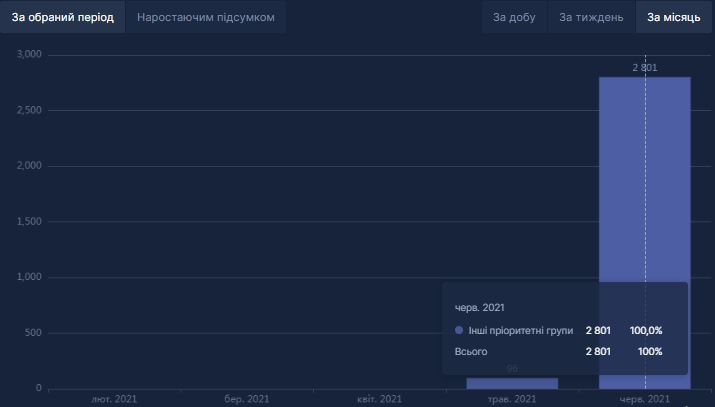Click the 3,000 y-axis value

point(29,55)
